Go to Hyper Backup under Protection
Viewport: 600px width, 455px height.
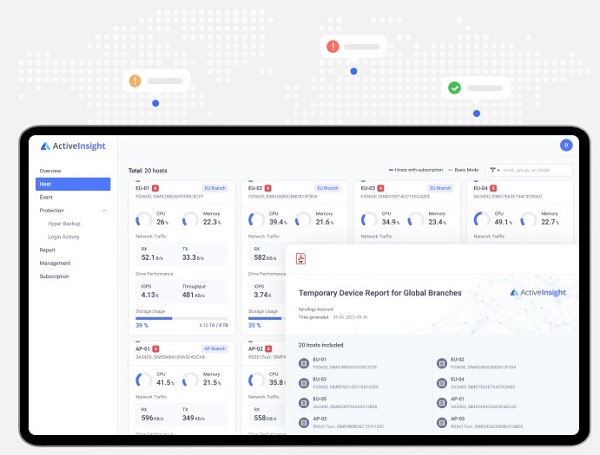[63, 224]
